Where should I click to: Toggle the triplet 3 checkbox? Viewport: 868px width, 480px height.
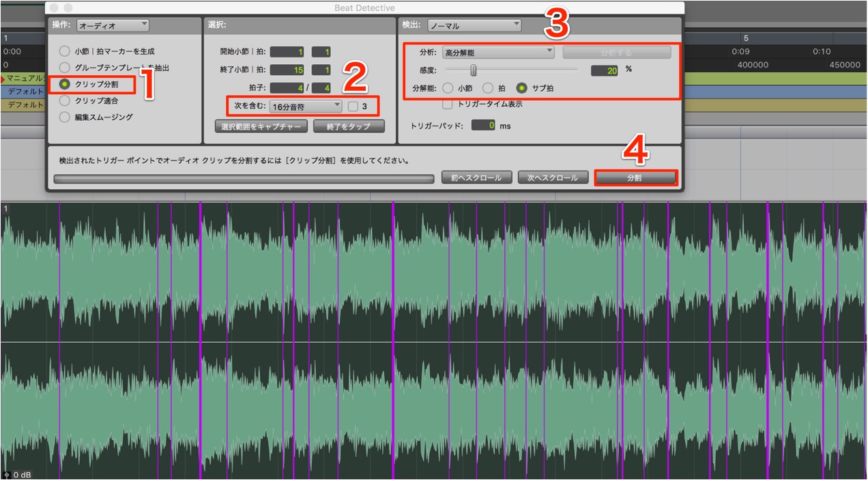click(353, 107)
